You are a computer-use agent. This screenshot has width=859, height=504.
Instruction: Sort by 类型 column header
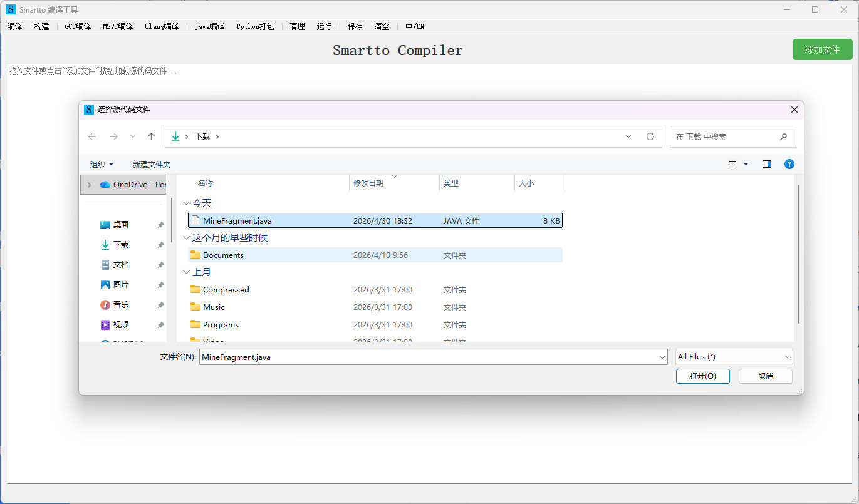pyautogui.click(x=451, y=183)
